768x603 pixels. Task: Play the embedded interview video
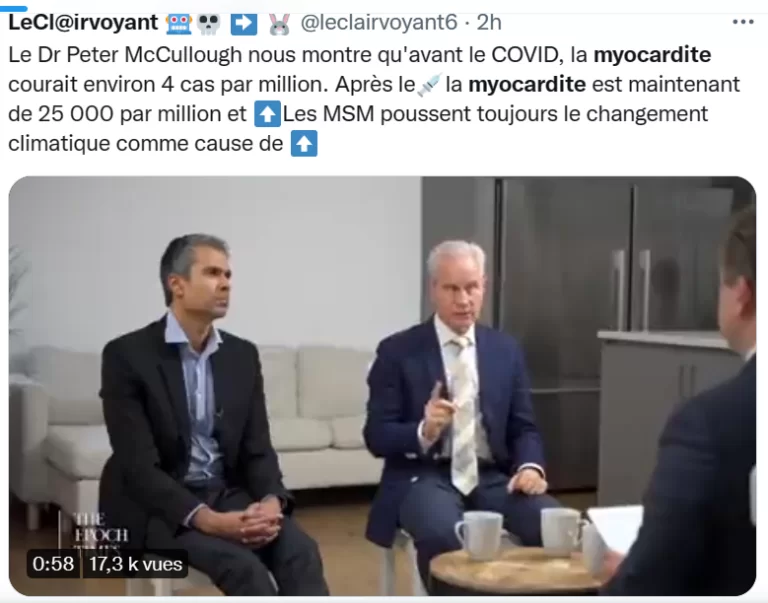point(382,386)
